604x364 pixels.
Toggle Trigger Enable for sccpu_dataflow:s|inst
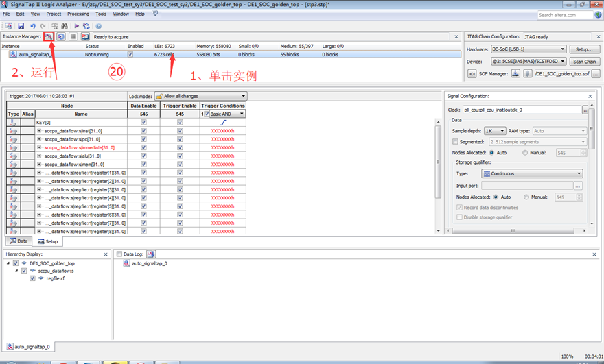click(x=180, y=131)
